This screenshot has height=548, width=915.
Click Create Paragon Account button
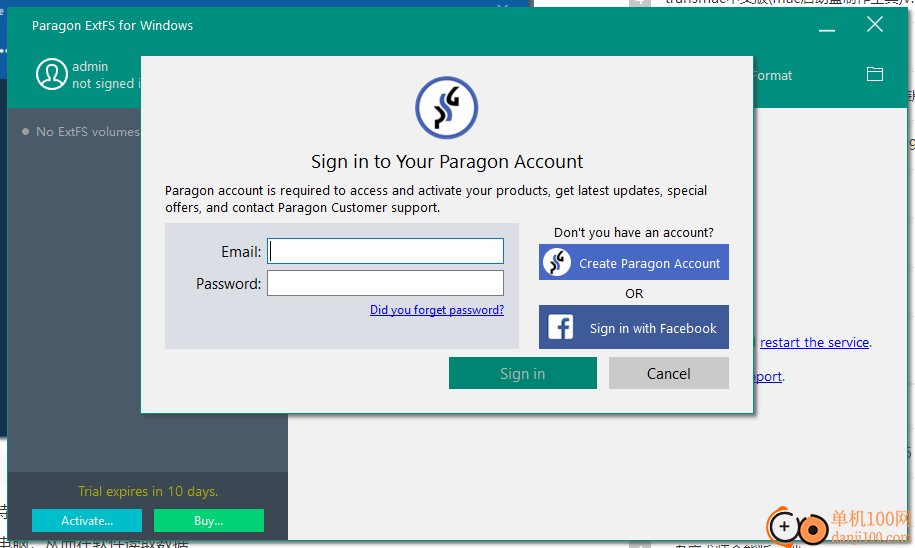[x=634, y=263]
